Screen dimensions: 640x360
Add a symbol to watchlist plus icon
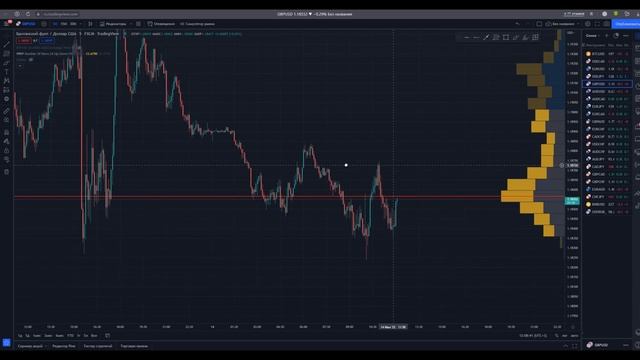click(607, 36)
